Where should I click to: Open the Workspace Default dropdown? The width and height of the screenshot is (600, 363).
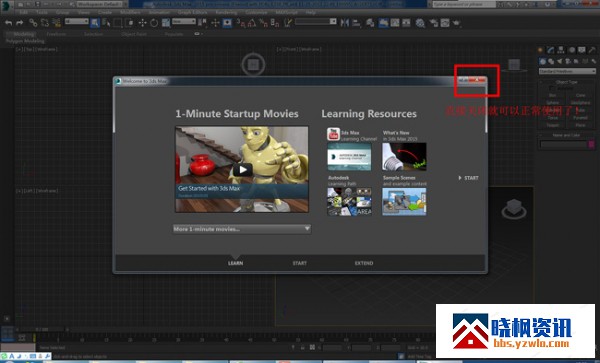pyautogui.click(x=99, y=4)
